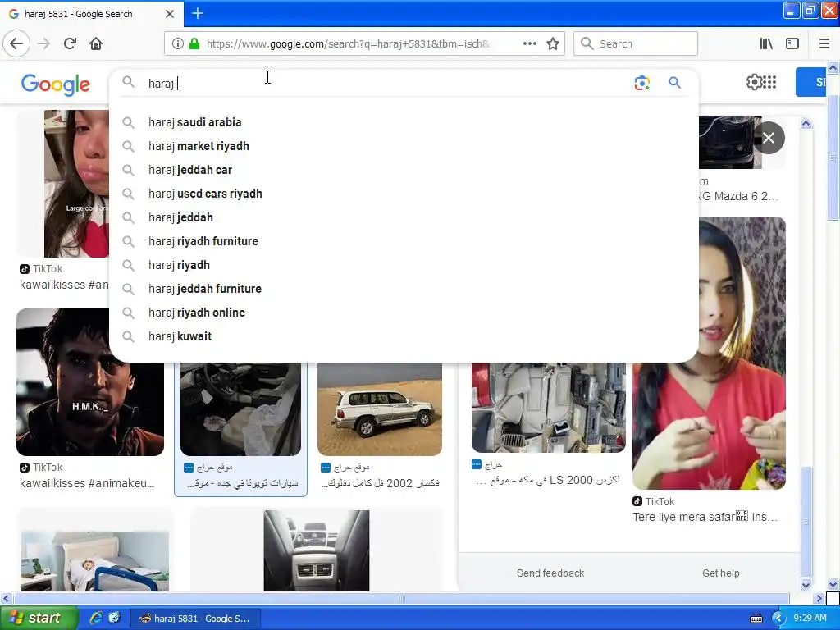Click the browser forward arrow
Image resolution: width=840 pixels, height=630 pixels.
pos(43,43)
